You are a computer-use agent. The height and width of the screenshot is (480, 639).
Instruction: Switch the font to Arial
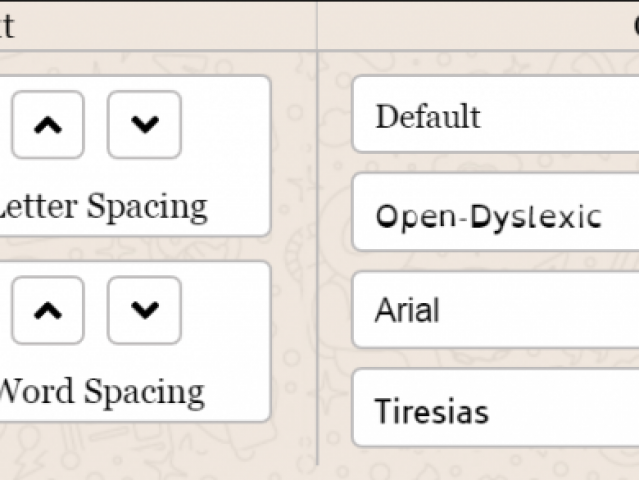click(496, 310)
